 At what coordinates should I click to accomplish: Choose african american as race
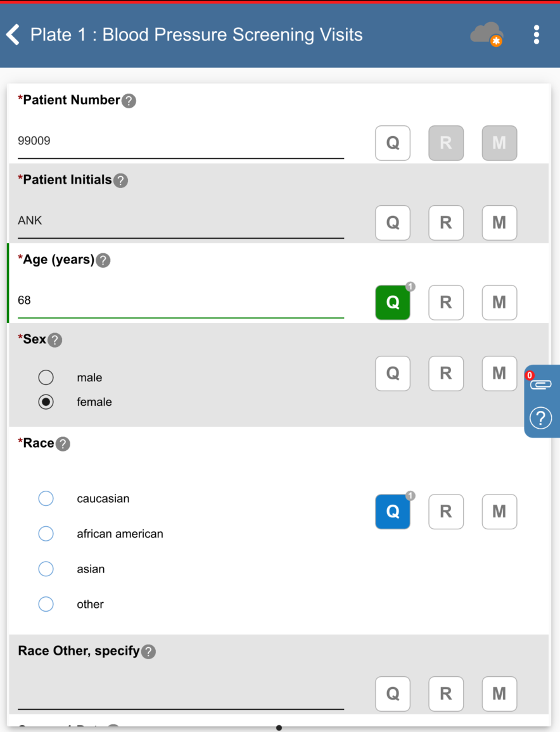coord(46,534)
